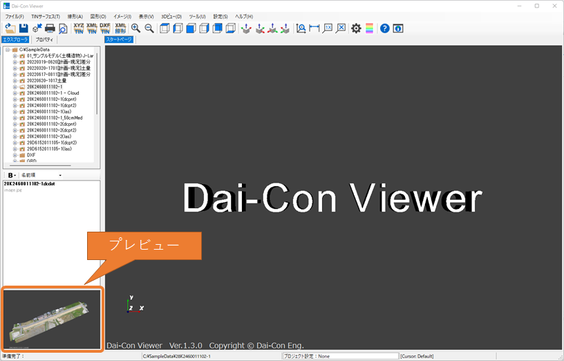Click the zoom in magnifier icon

click(x=136, y=28)
